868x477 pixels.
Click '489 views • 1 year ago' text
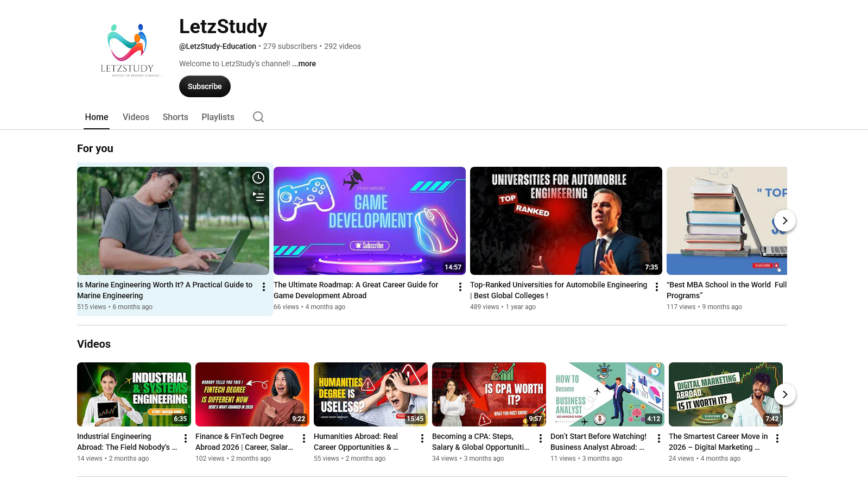pyautogui.click(x=503, y=307)
